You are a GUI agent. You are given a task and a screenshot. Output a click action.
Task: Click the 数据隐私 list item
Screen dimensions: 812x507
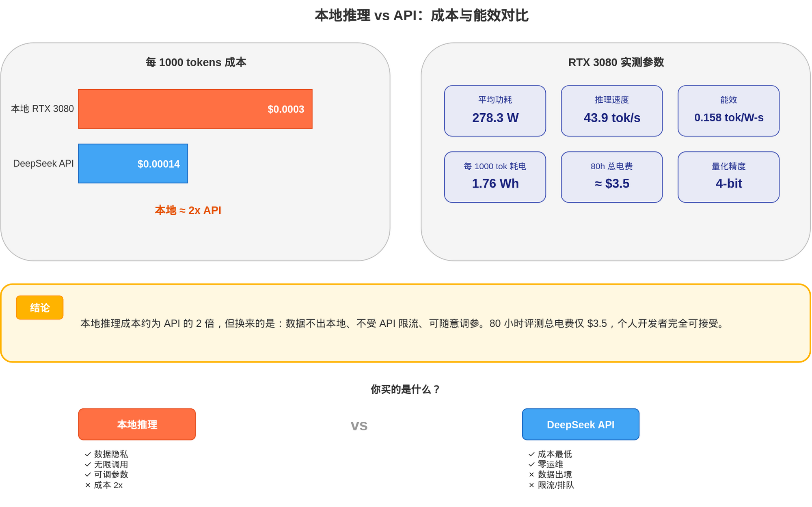(x=106, y=454)
